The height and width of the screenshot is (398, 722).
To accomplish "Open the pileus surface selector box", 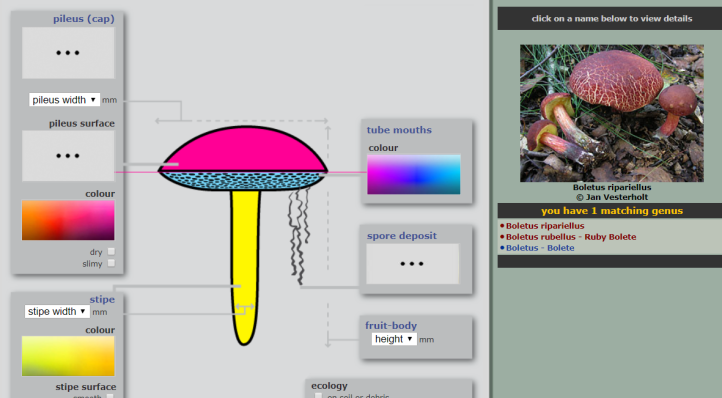I will tap(68, 156).
